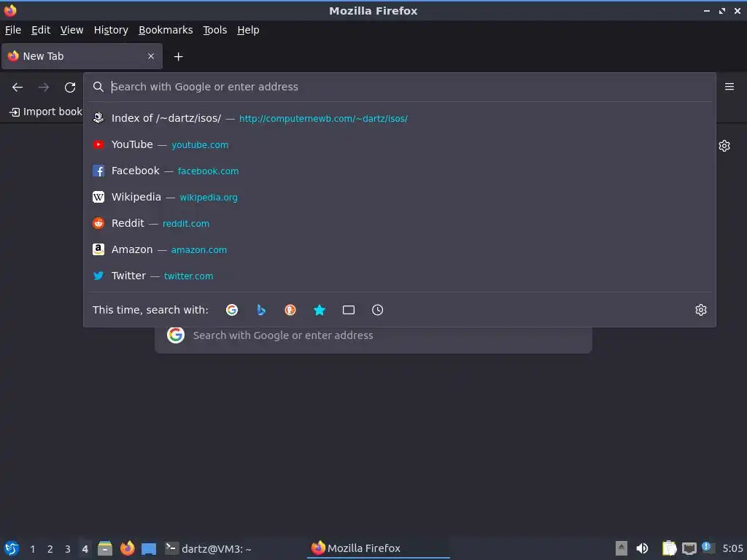Switch to workspace 1

(x=32, y=549)
